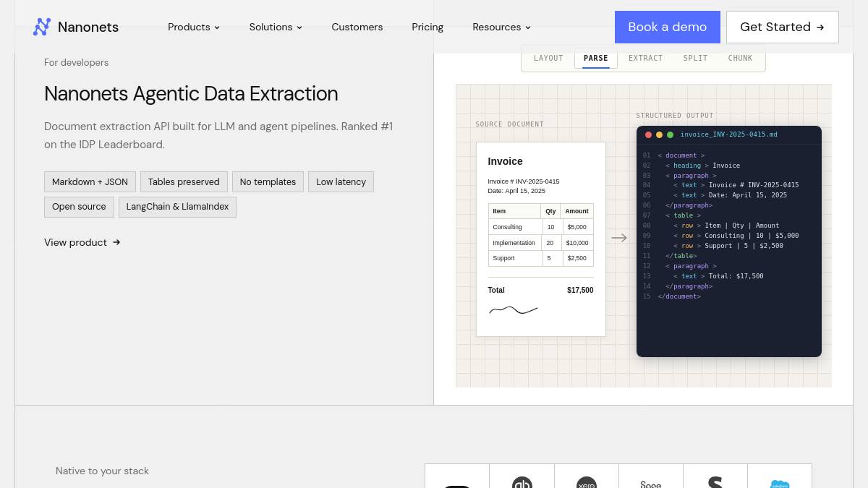Viewport: 868px width, 488px height.
Task: Click the Nanonets Agentic Data Extraction heading
Action: point(191,94)
